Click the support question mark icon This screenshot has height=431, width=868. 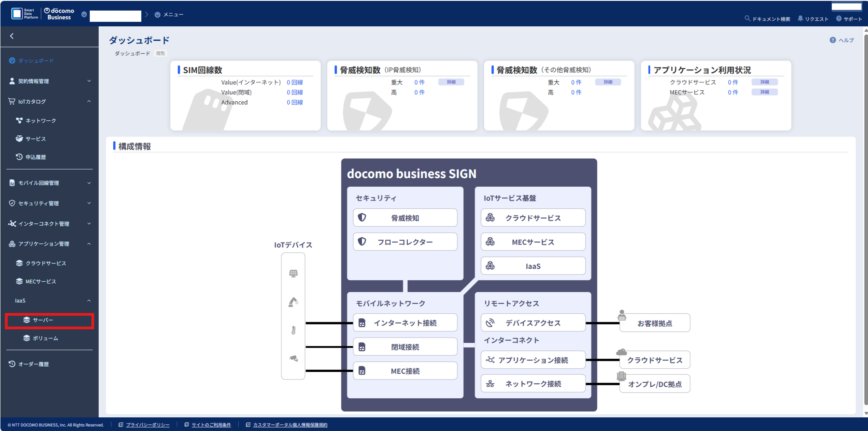pos(839,19)
